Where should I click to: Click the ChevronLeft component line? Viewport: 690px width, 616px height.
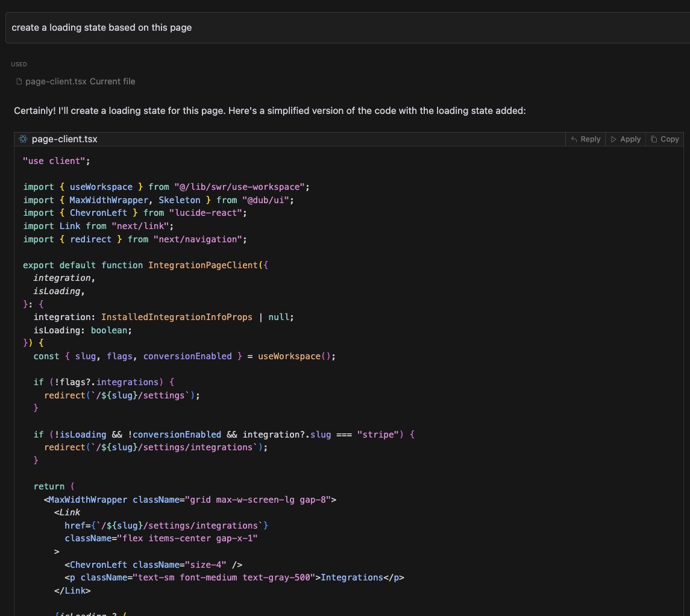(153, 565)
